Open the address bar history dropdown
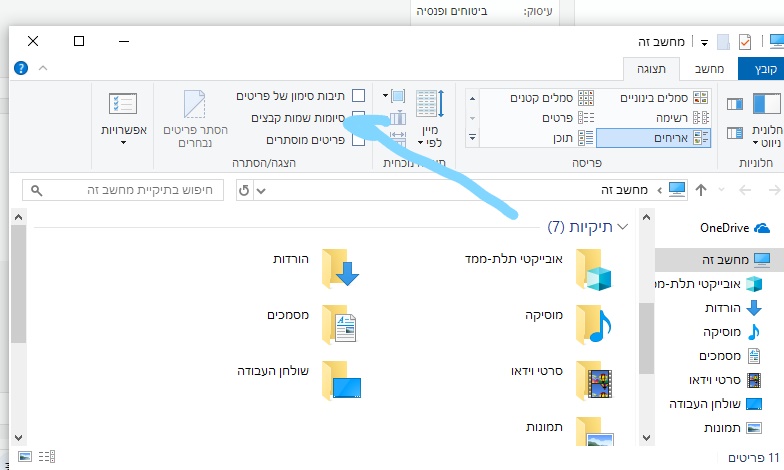The image size is (784, 470). pos(261,190)
